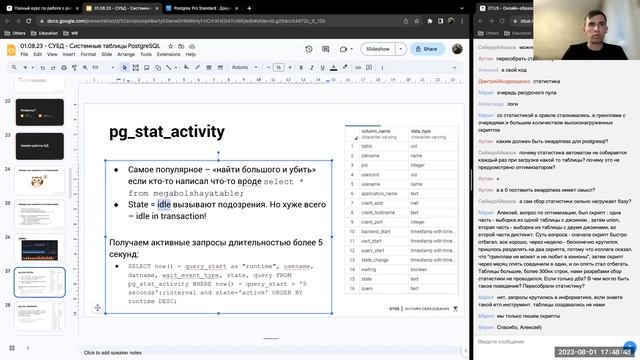
Task: Select slide 26 thumbnail
Action: pyautogui.click(x=40, y=248)
